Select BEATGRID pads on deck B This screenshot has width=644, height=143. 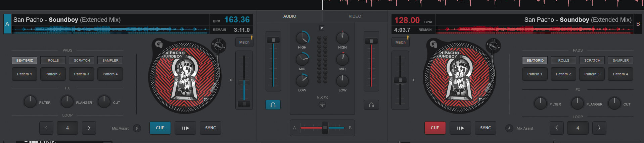pos(535,61)
